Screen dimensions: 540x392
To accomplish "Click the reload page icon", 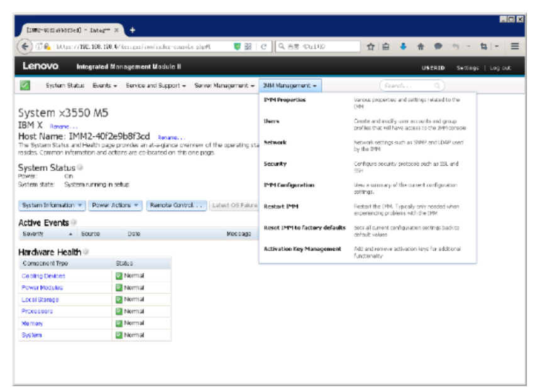I will coord(263,47).
